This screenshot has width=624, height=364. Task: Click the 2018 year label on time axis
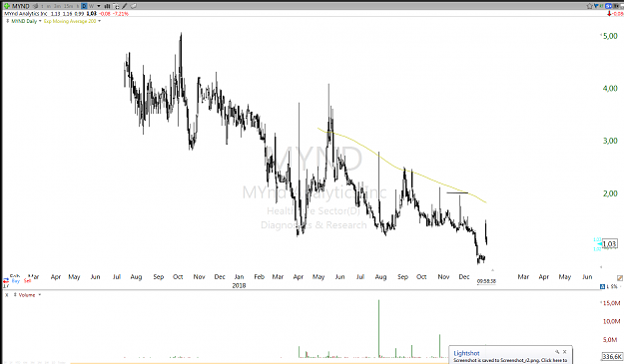(x=239, y=285)
